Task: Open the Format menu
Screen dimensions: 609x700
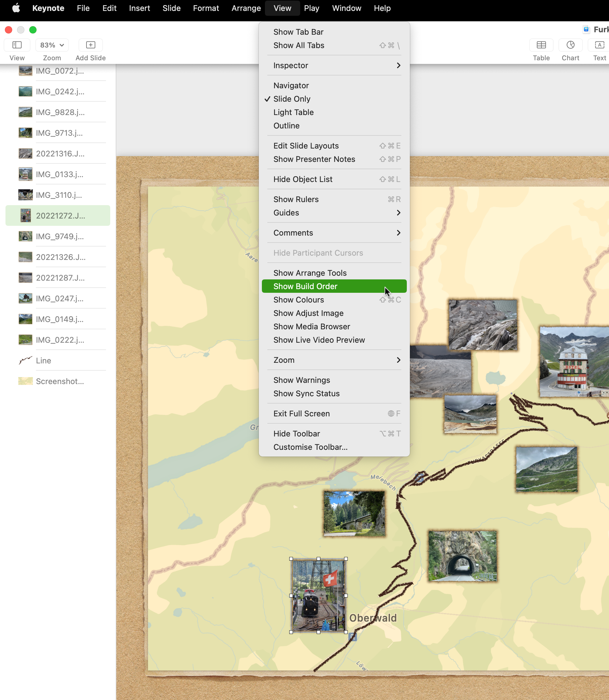Action: pyautogui.click(x=206, y=8)
